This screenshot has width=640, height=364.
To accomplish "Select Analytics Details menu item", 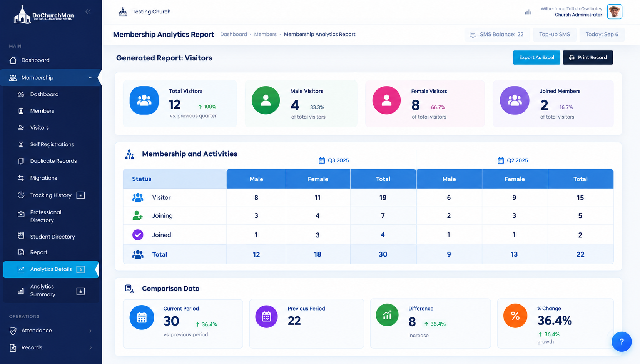I will 51,269.
